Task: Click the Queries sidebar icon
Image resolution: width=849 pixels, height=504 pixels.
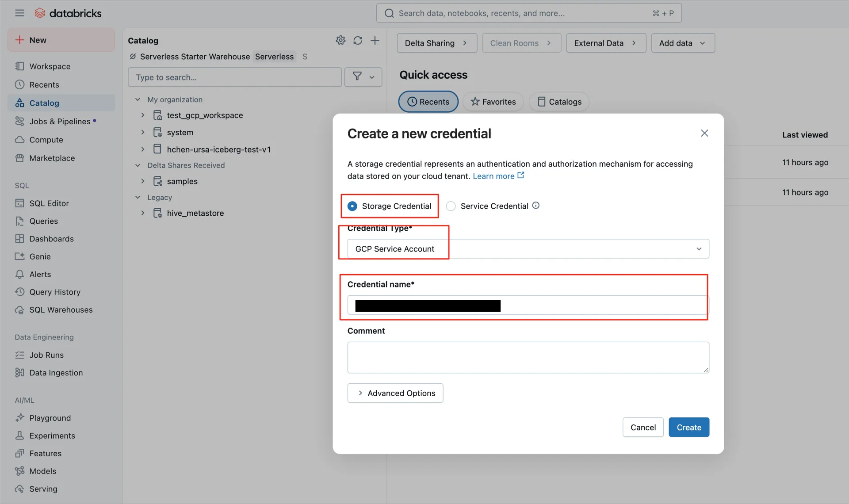Action: [x=19, y=221]
